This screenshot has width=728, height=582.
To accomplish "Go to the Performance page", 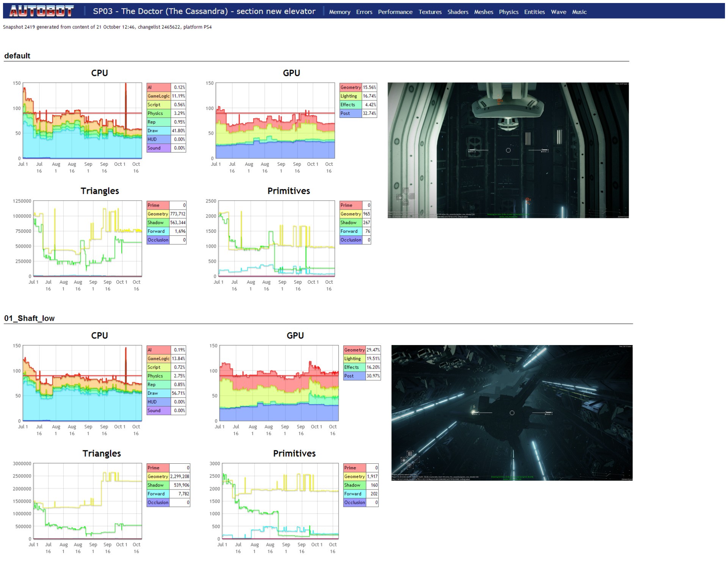I will [395, 12].
